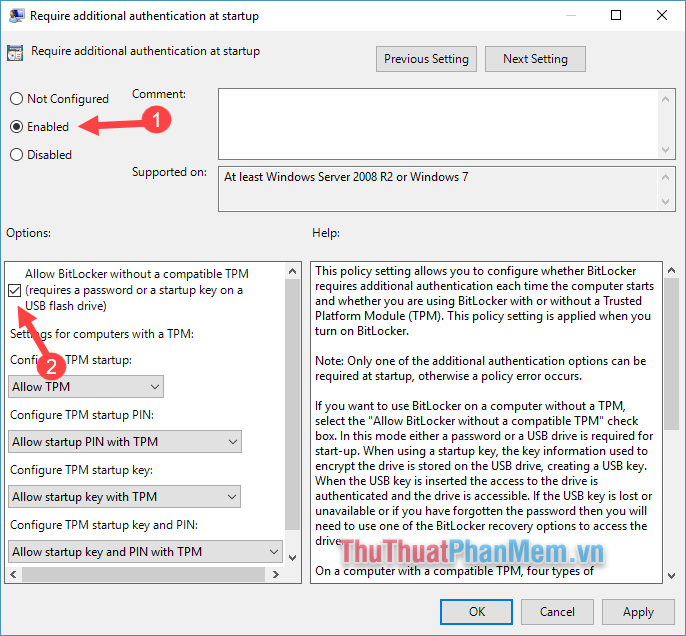Click the Previous Setting button

point(426,59)
